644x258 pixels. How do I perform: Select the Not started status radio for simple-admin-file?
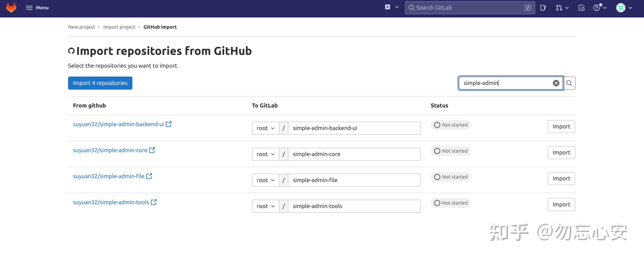click(437, 177)
